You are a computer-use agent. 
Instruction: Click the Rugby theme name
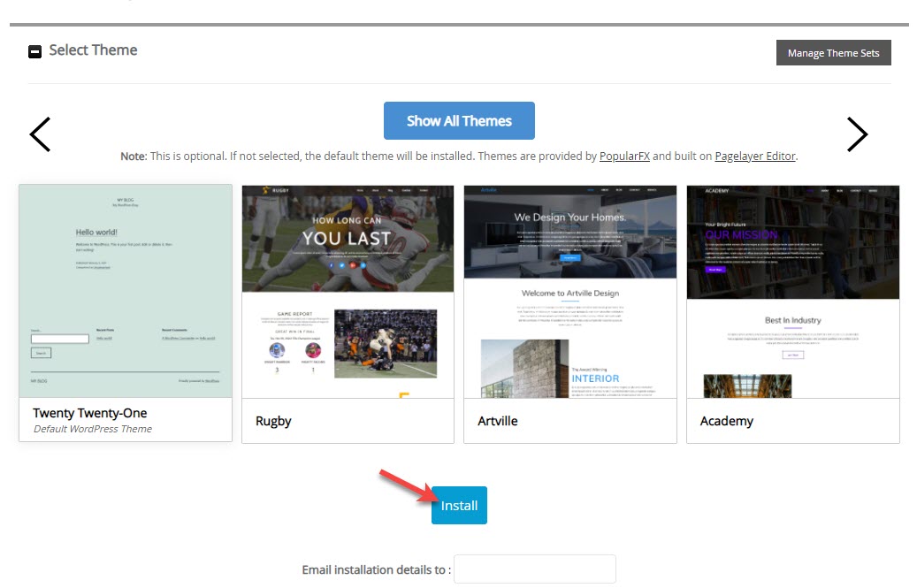click(273, 421)
